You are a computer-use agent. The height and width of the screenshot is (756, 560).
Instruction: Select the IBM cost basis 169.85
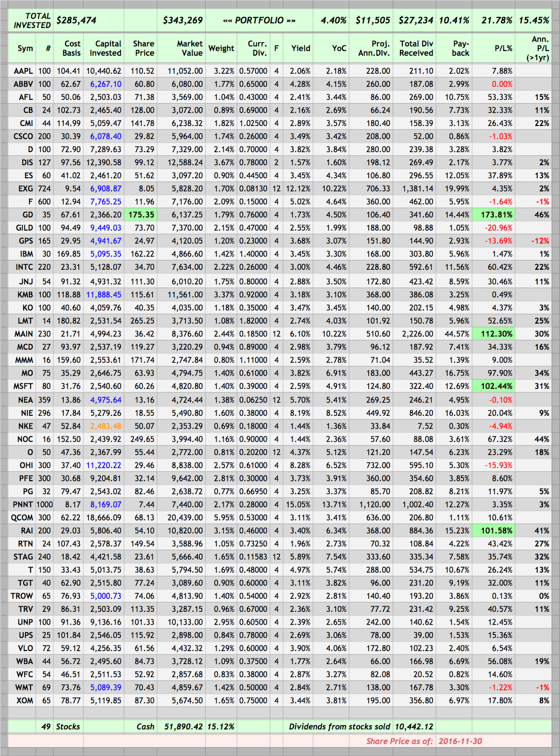click(68, 254)
